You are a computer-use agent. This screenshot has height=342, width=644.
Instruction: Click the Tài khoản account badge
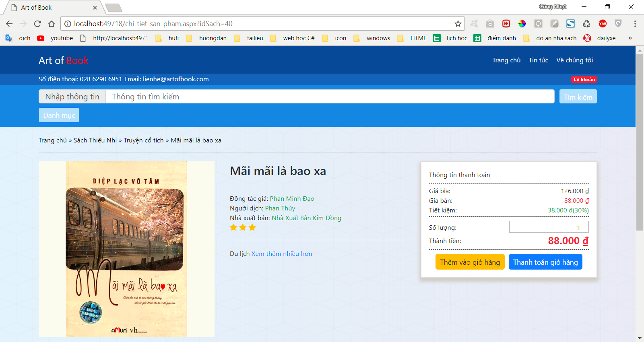[584, 79]
